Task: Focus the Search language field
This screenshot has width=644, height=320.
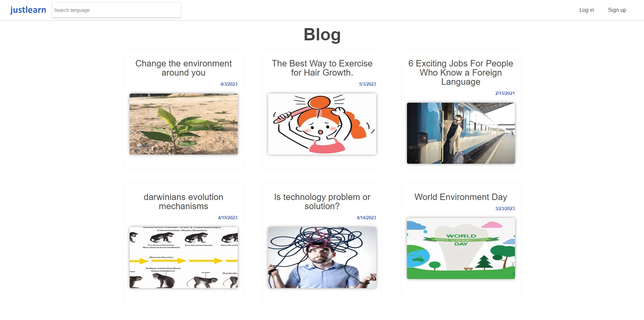Action: pyautogui.click(x=116, y=10)
